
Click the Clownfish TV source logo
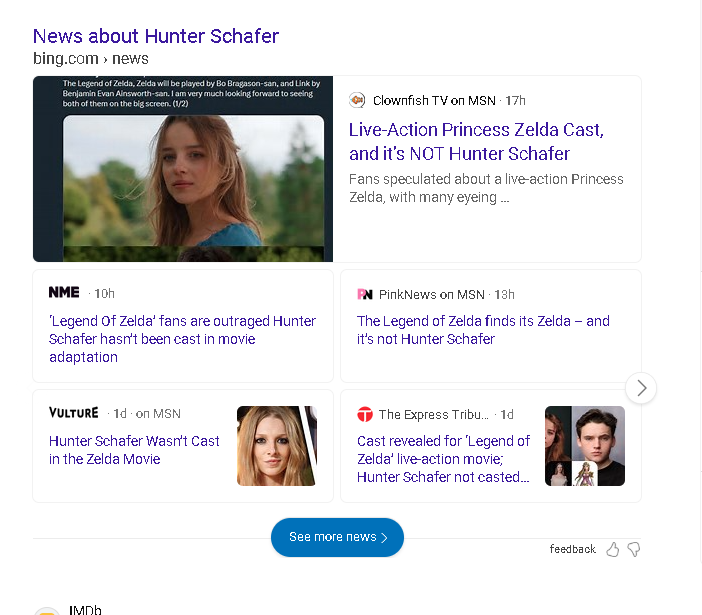357,100
